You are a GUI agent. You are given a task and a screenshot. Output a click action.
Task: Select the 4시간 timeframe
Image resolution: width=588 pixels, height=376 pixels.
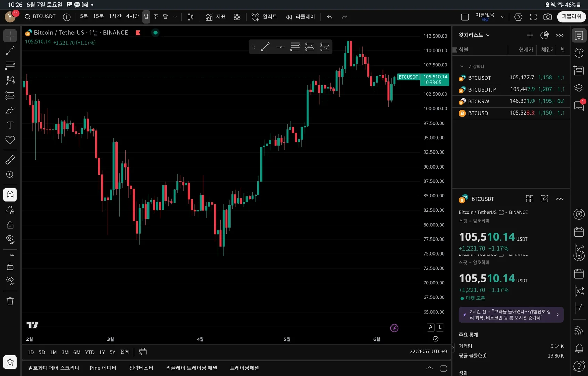pyautogui.click(x=132, y=16)
